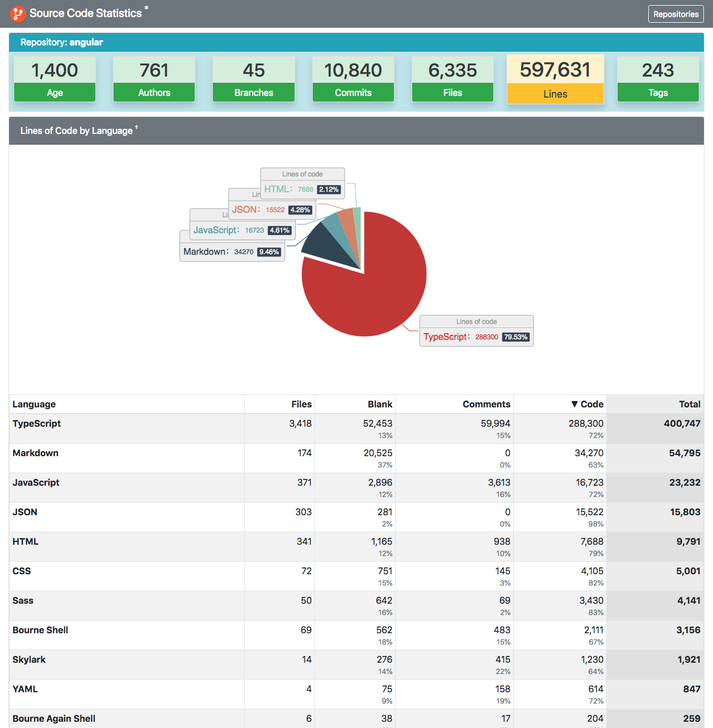Click the Sass row name
This screenshot has width=713, height=728.
click(x=23, y=600)
